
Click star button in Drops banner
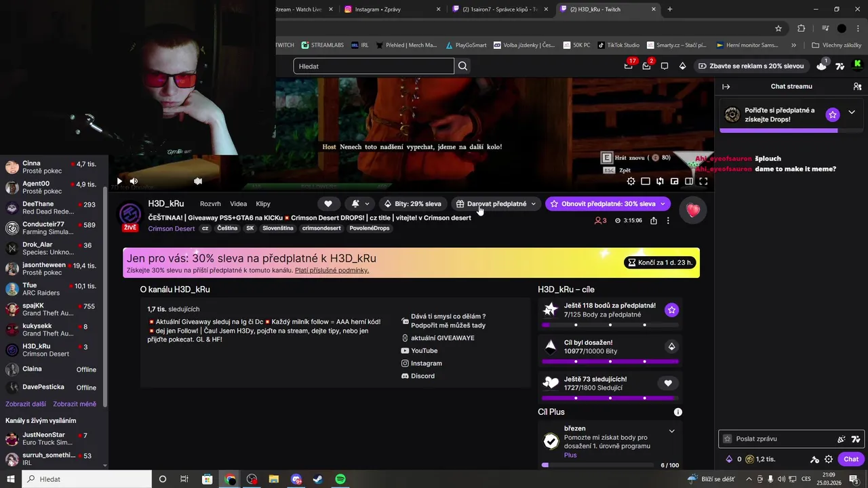833,115
